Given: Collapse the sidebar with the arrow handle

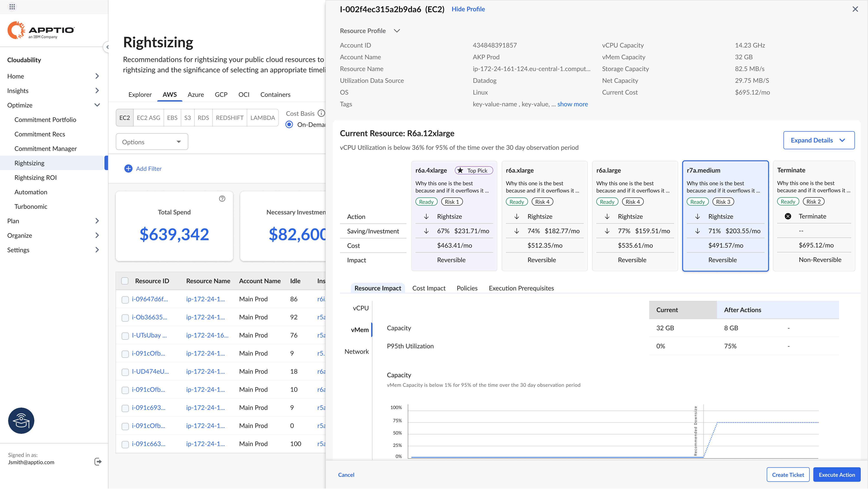Looking at the screenshot, I should tap(106, 47).
